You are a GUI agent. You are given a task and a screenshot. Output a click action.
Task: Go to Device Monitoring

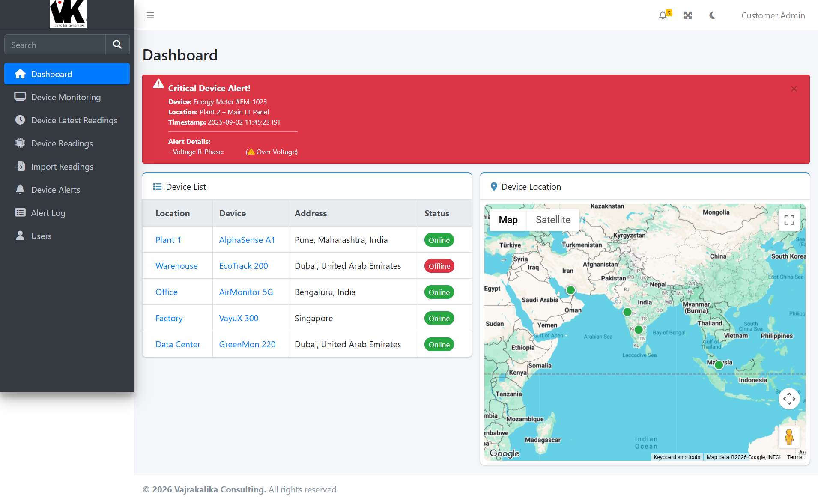(x=67, y=97)
